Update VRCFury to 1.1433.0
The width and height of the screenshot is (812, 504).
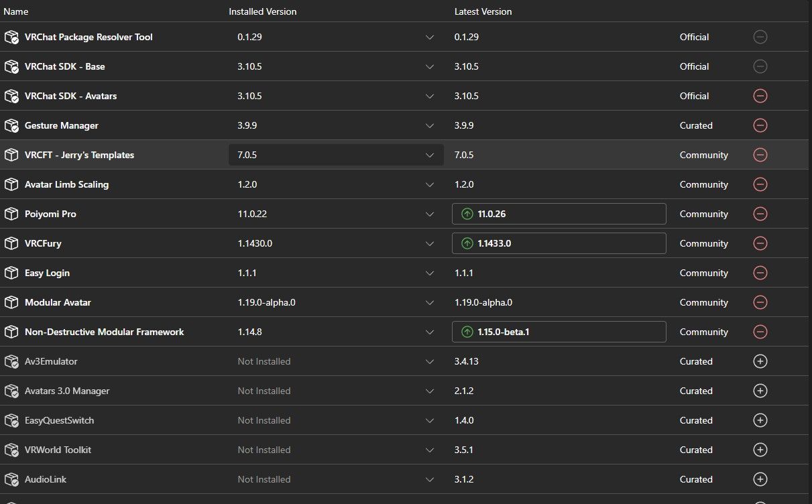[559, 243]
